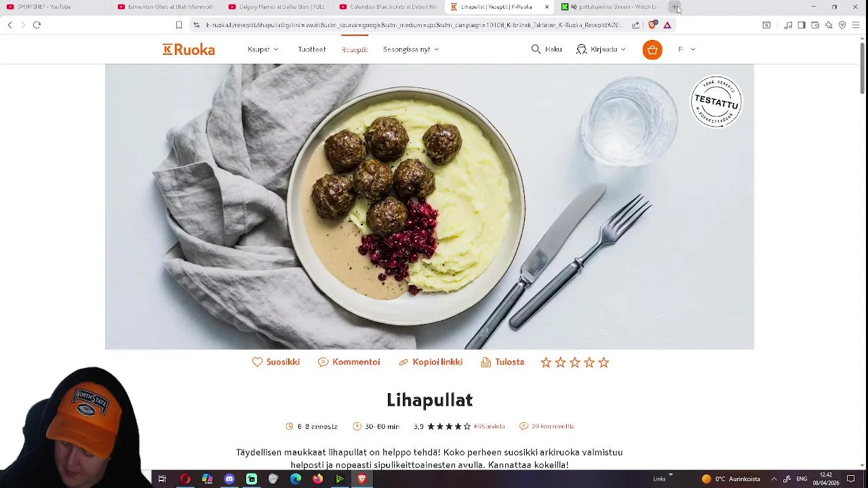Expand the Sesongissa nyt menu
Screen dimensions: 868x488
click(x=411, y=49)
